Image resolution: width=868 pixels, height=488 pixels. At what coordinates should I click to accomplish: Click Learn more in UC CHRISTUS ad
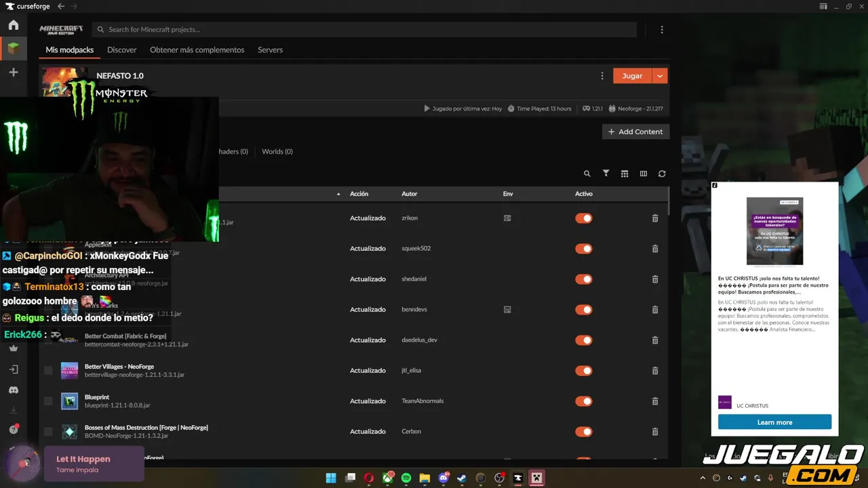[x=774, y=422]
